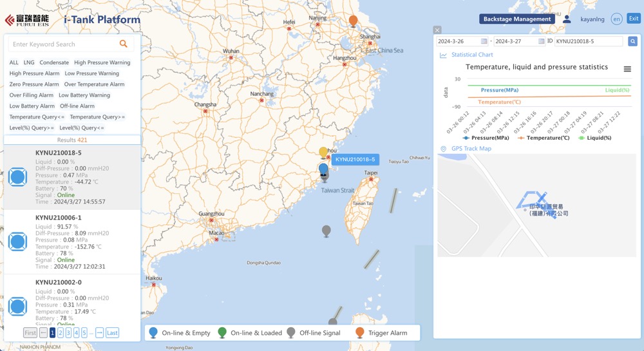
Task: Go to the First results page
Action: point(30,333)
